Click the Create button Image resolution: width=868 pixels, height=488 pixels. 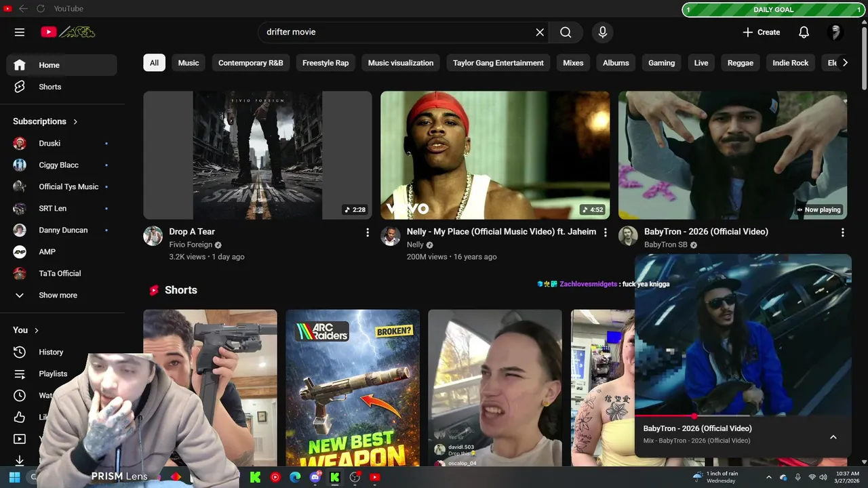[x=762, y=32]
